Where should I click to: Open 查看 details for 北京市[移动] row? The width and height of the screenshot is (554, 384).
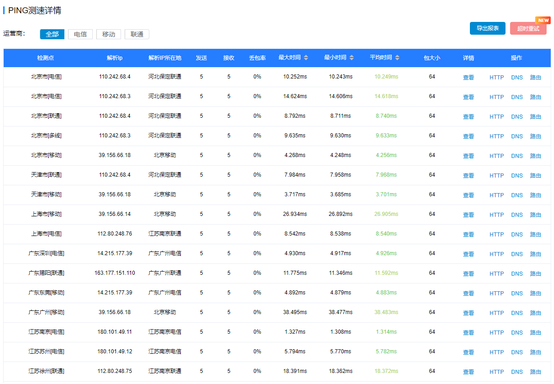point(468,156)
